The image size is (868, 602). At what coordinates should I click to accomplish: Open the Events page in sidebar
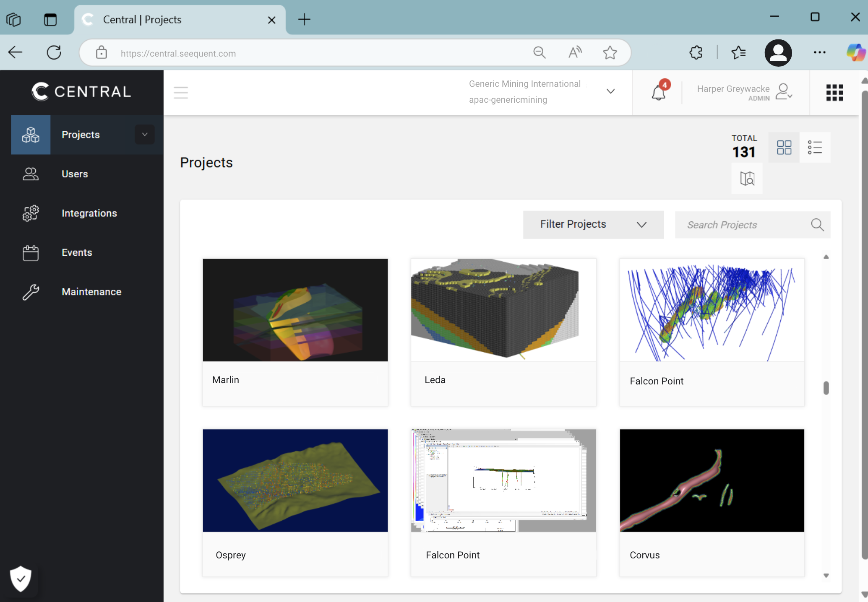click(77, 252)
